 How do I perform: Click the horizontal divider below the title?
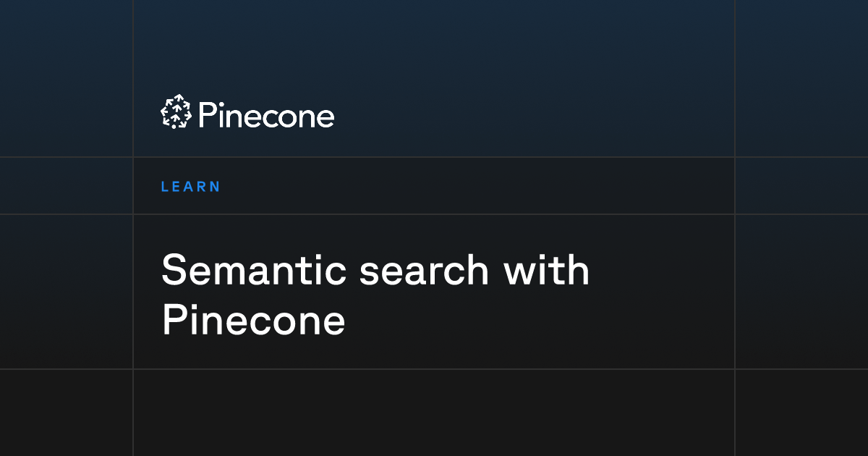434,369
